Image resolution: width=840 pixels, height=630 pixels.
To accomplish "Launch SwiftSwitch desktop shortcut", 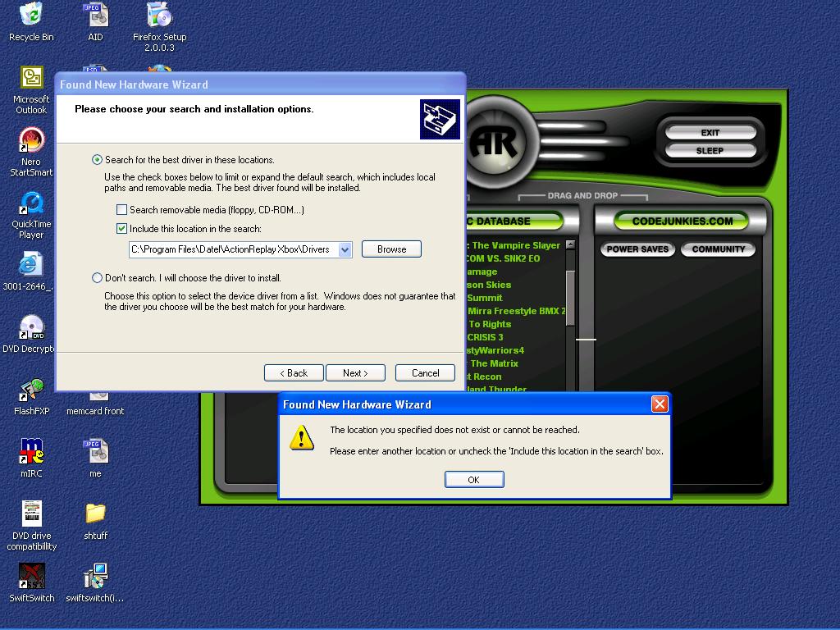I will coord(31,577).
